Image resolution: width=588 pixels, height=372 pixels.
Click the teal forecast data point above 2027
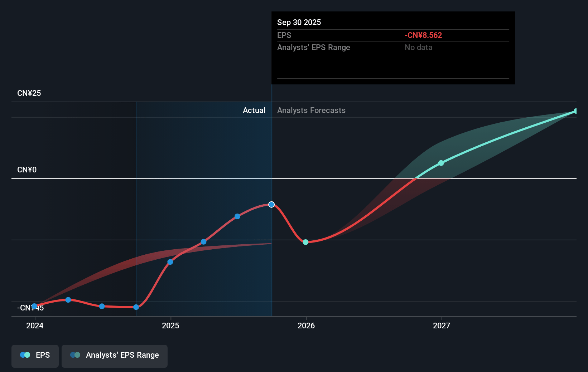(x=441, y=163)
